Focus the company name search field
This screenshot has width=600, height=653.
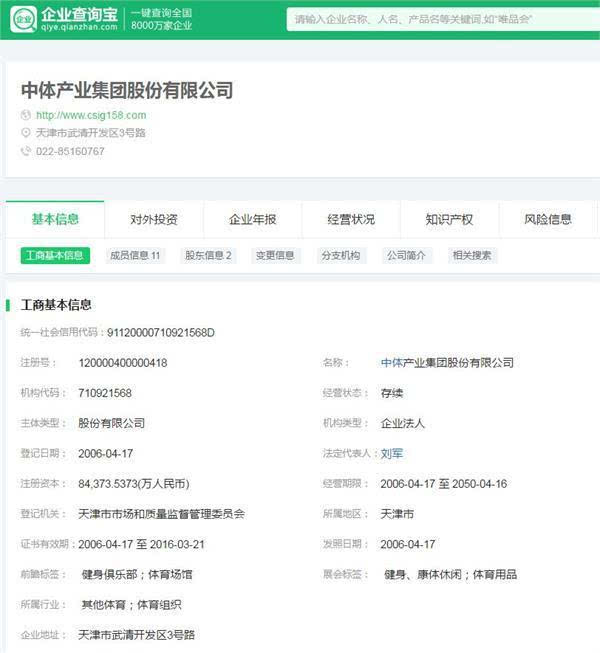[x=443, y=19]
